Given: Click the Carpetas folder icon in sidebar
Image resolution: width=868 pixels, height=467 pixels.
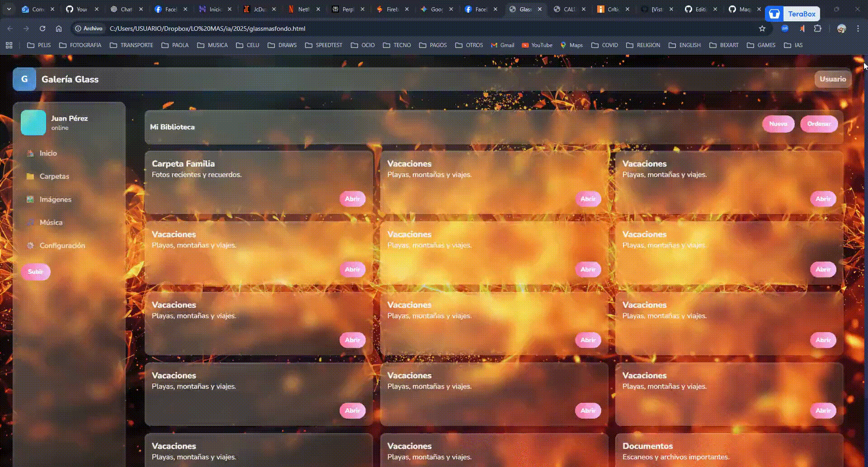Looking at the screenshot, I should [30, 176].
